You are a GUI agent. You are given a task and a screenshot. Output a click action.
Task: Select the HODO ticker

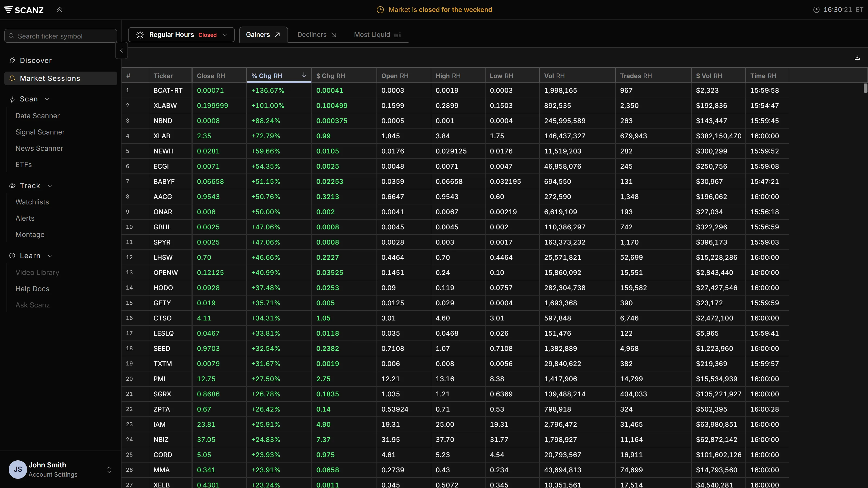tap(163, 288)
